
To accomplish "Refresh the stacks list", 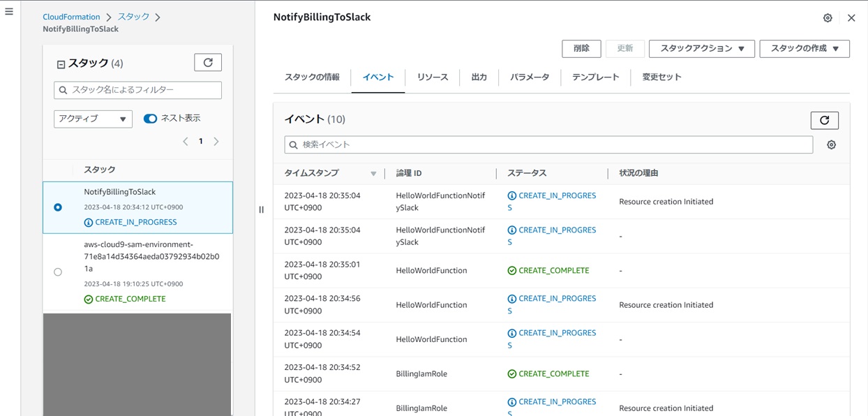I will tap(208, 63).
